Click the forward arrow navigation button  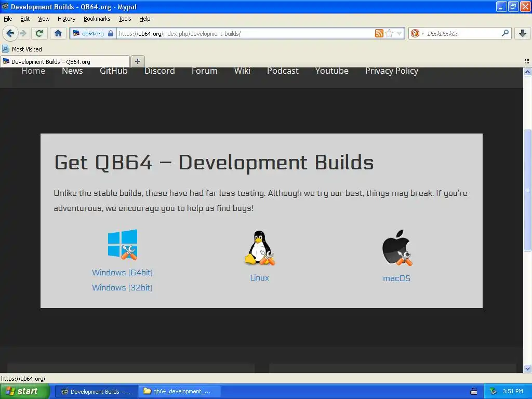(x=23, y=33)
